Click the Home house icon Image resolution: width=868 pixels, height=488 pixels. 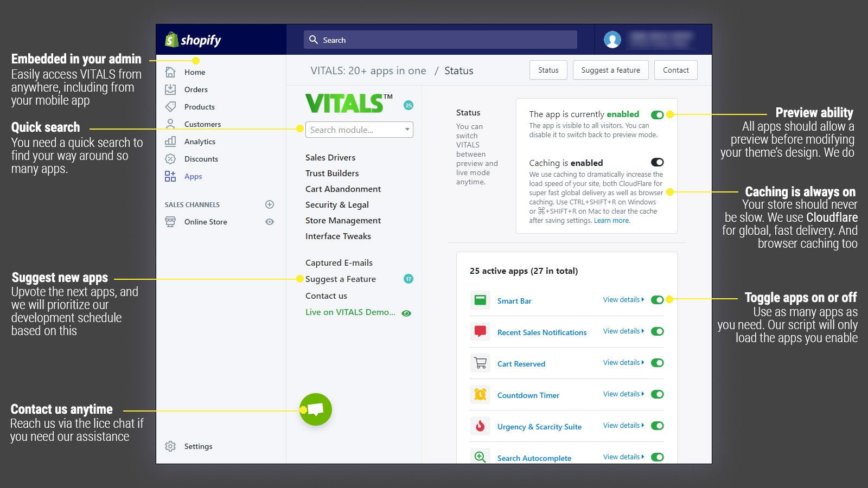click(170, 72)
